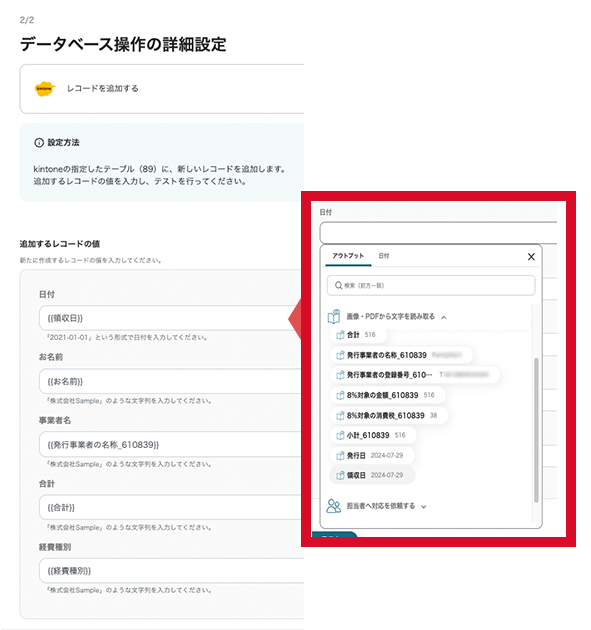Click the cube icon beside 8%対象の金額_610839
The height and width of the screenshot is (630, 591).
click(x=340, y=395)
